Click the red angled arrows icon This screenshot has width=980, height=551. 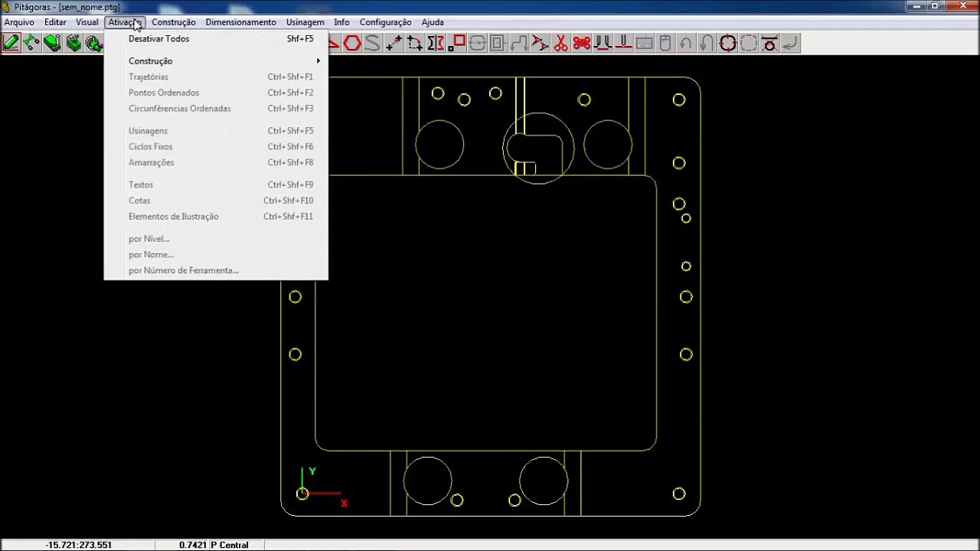540,43
